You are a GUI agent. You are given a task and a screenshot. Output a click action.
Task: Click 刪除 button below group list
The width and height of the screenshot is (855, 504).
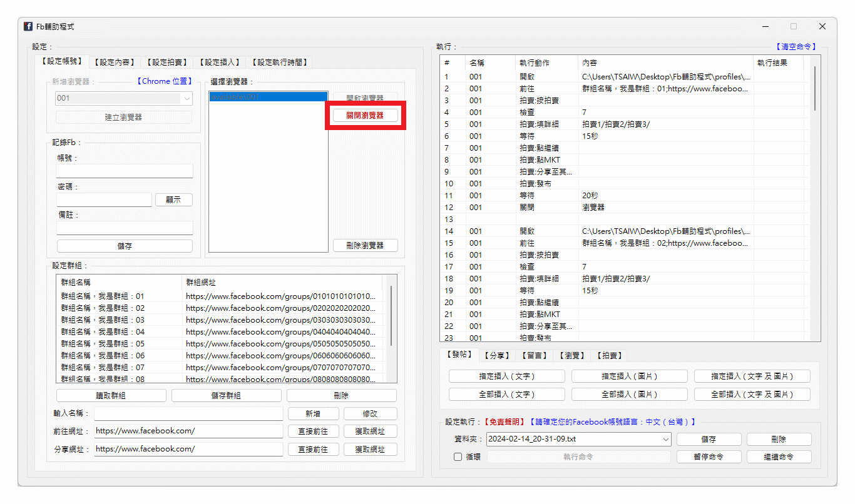coord(342,395)
